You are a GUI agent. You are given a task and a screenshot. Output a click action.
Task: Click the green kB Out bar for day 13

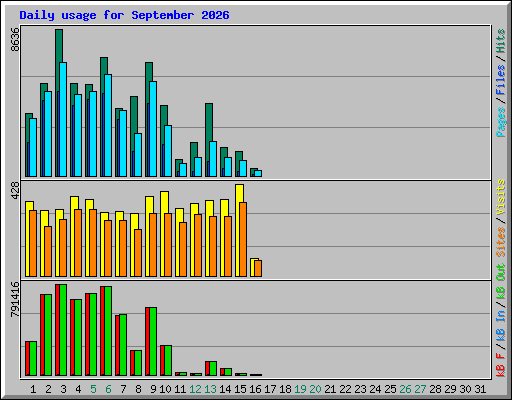pyautogui.click(x=213, y=369)
